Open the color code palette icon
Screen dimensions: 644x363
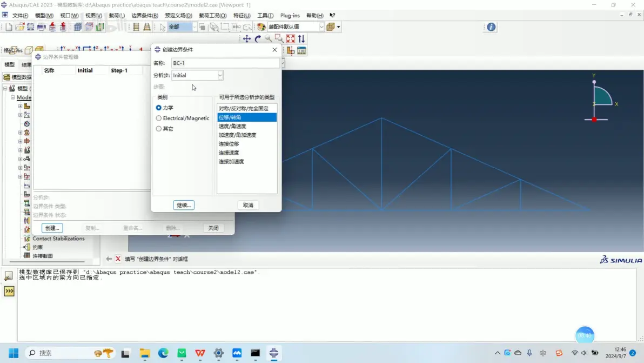coord(261,27)
